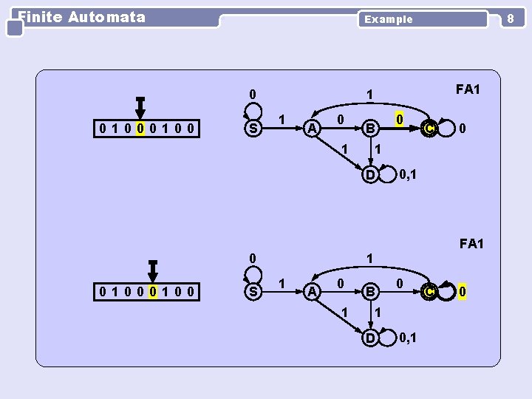
Task: Click the "0,1" label beside lower state D
Action: (407, 338)
